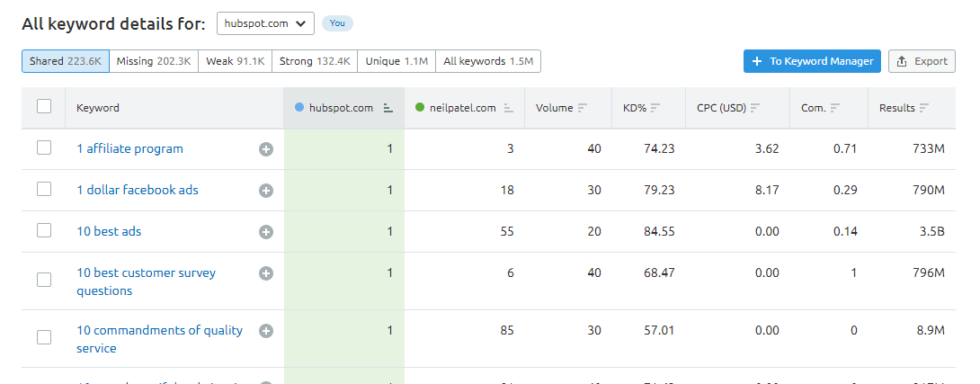
Task: Click the CPC value 8.17
Action: (766, 190)
